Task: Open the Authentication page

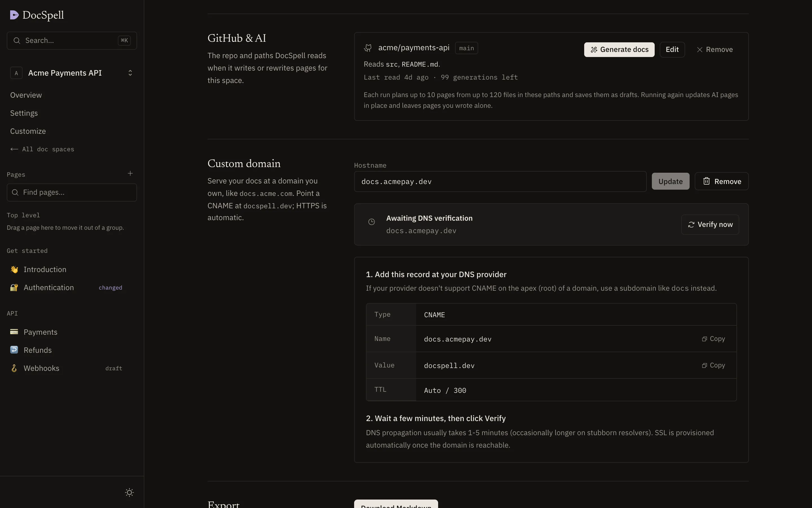Action: 49,288
